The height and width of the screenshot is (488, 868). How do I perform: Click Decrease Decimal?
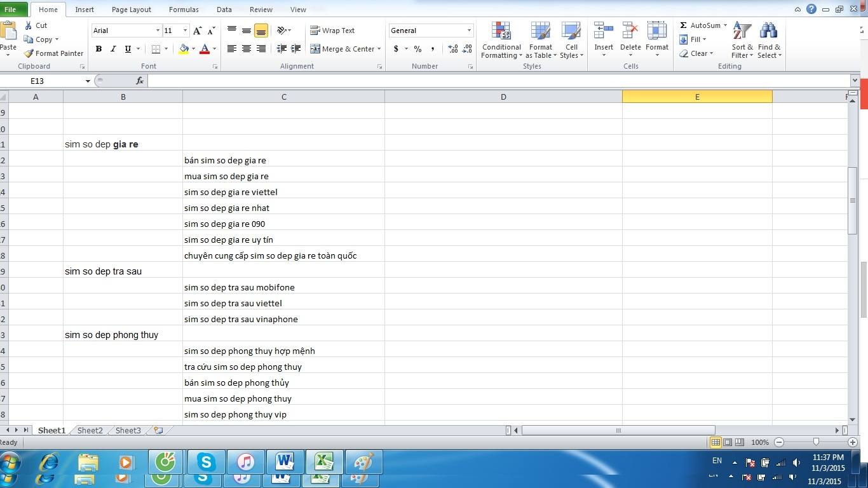(467, 49)
